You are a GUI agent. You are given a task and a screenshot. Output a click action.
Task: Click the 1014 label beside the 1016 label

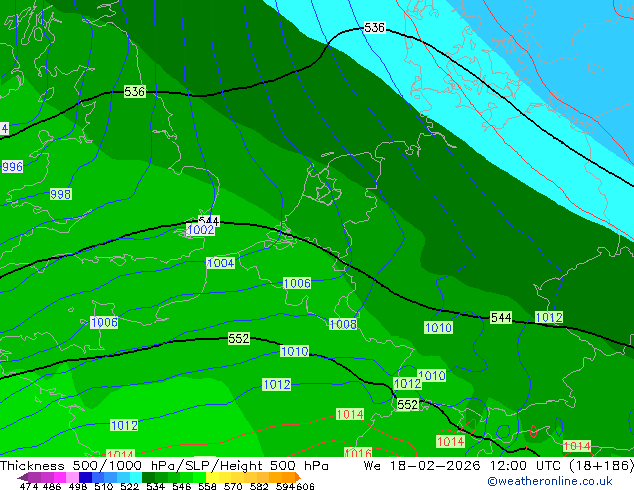coord(350,414)
